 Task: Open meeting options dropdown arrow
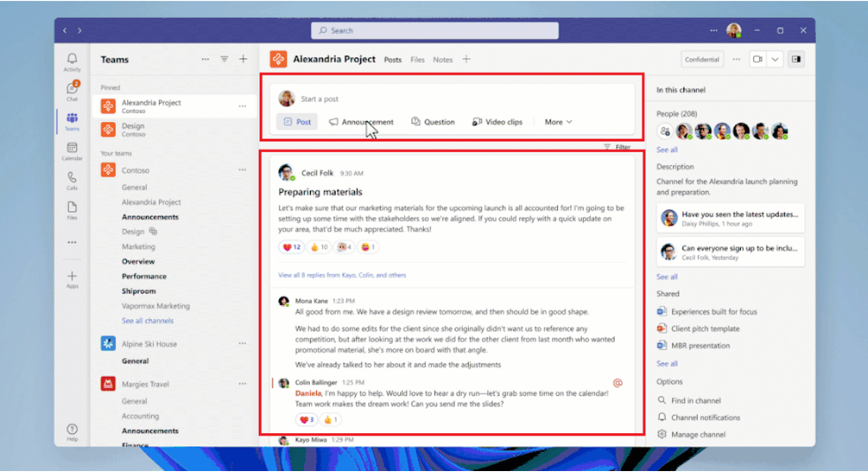tap(775, 60)
